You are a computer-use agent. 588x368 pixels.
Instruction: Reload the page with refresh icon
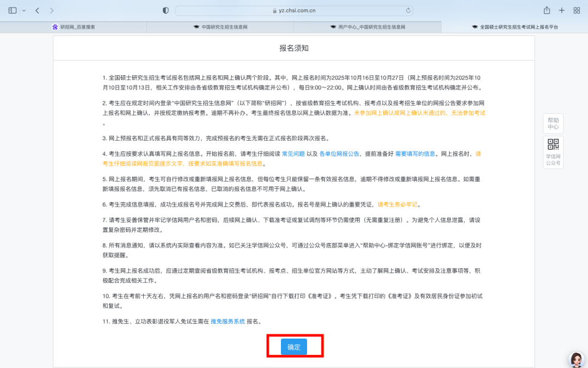[x=408, y=10]
